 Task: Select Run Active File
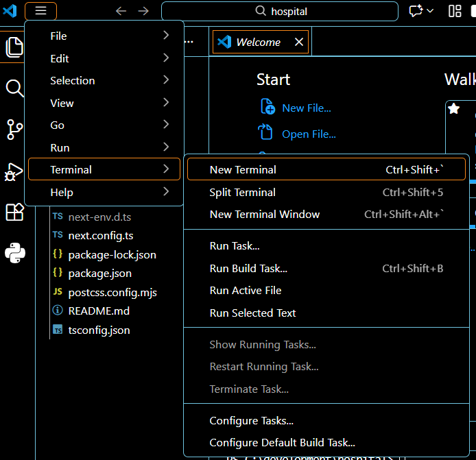326,291
